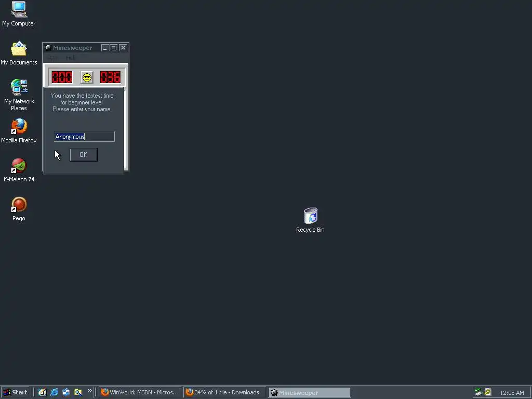Click the second system tray icon
The image size is (532, 399).
click(x=488, y=392)
